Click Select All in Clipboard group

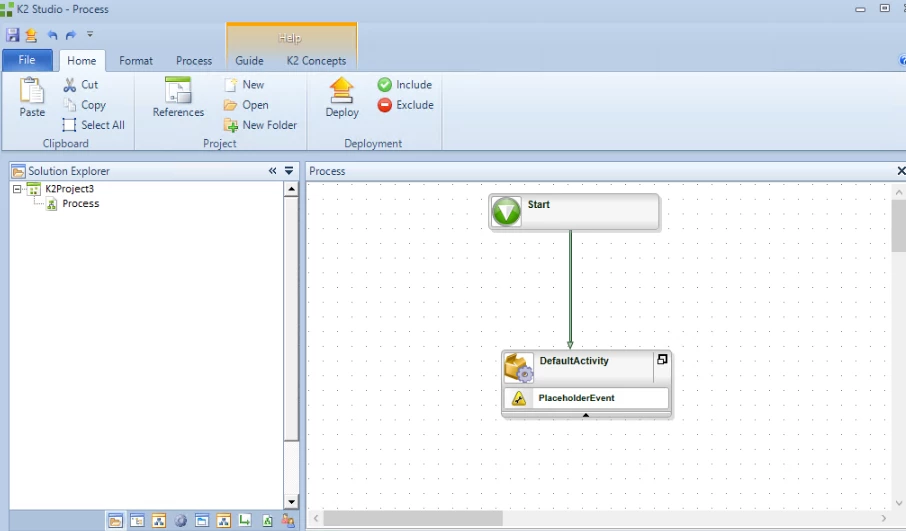click(94, 125)
